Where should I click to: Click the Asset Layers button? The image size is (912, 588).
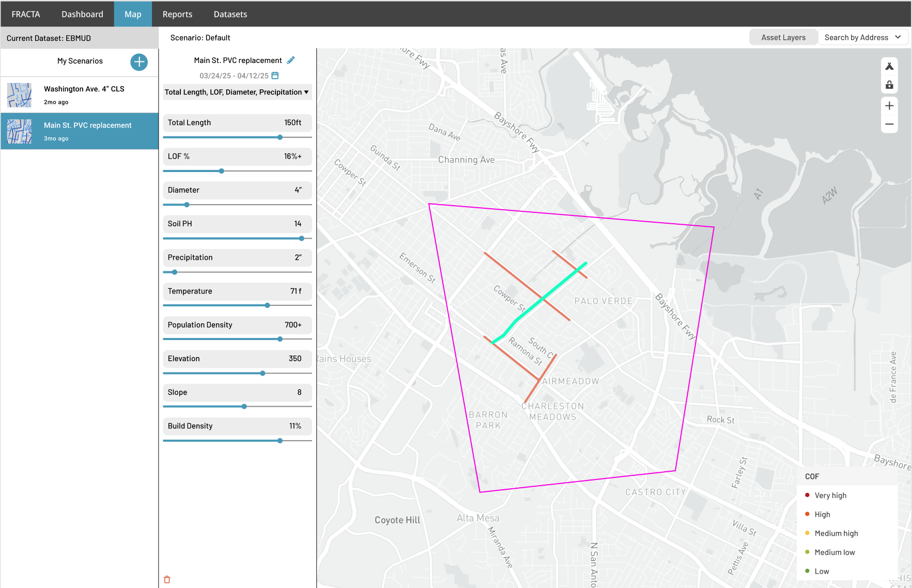(783, 37)
